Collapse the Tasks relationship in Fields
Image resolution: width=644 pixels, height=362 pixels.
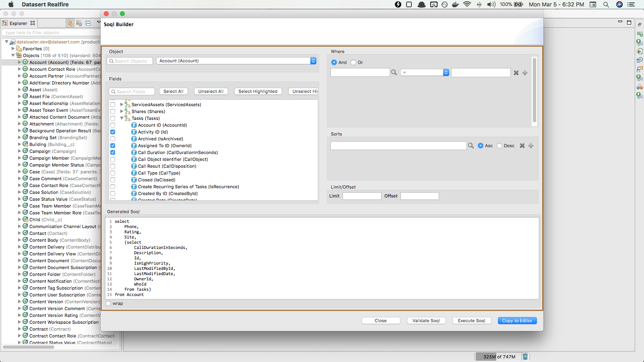coord(122,118)
